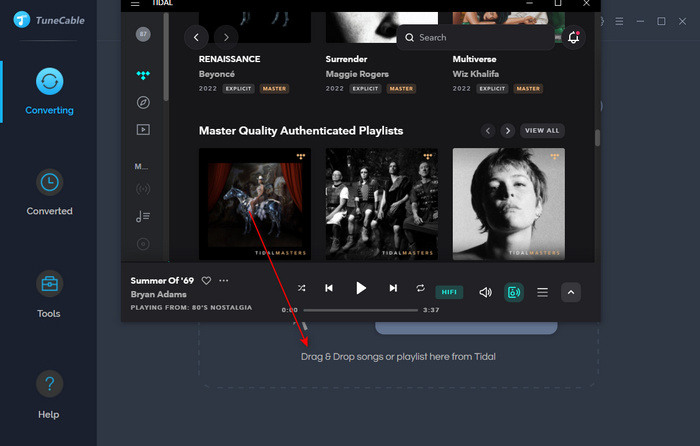This screenshot has height=446, width=700.
Task: Open the Playlists music-note icon in sidebar
Action: click(x=143, y=217)
